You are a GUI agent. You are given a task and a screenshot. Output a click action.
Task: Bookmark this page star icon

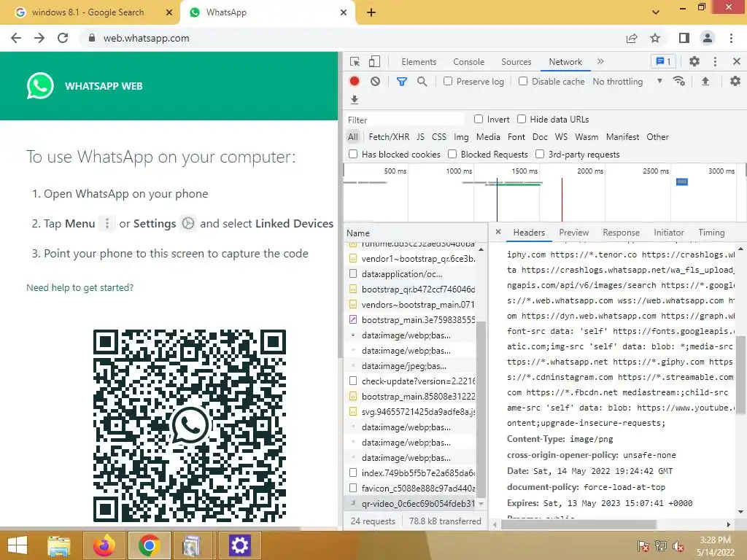(655, 38)
